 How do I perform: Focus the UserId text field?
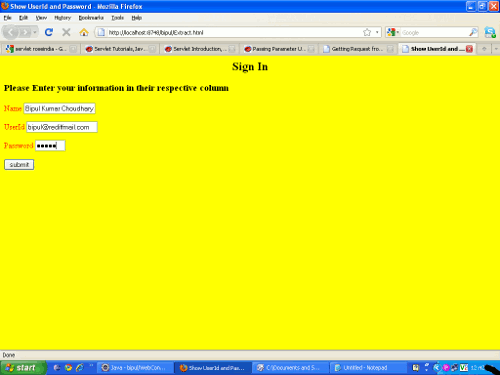coord(62,127)
